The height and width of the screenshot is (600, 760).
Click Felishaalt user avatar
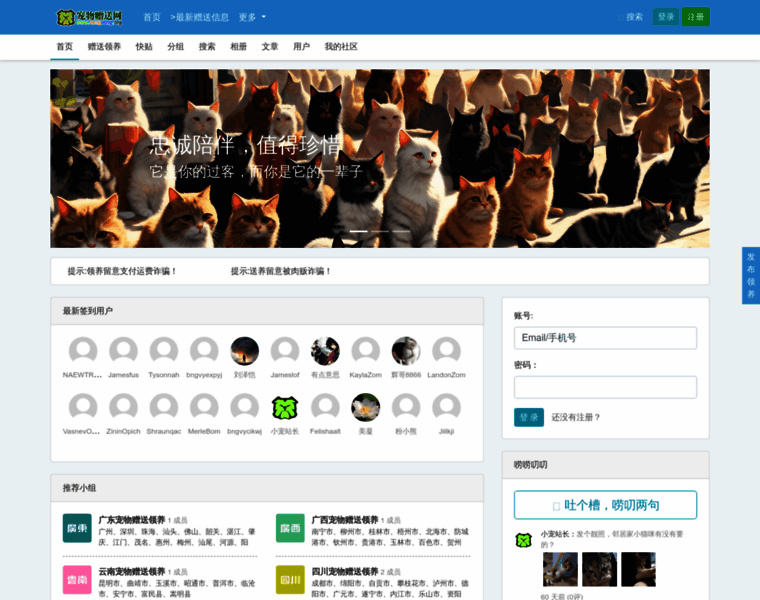coord(325,408)
